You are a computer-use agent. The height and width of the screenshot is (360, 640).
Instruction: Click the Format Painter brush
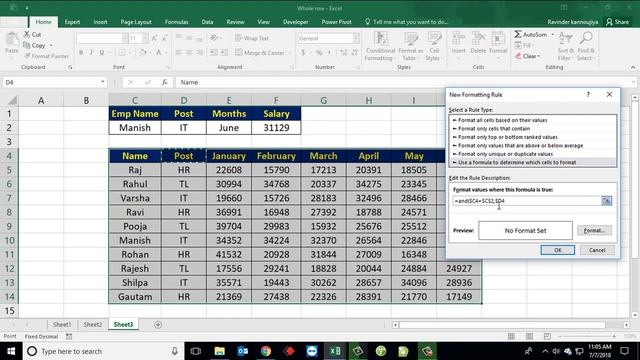click(27, 56)
